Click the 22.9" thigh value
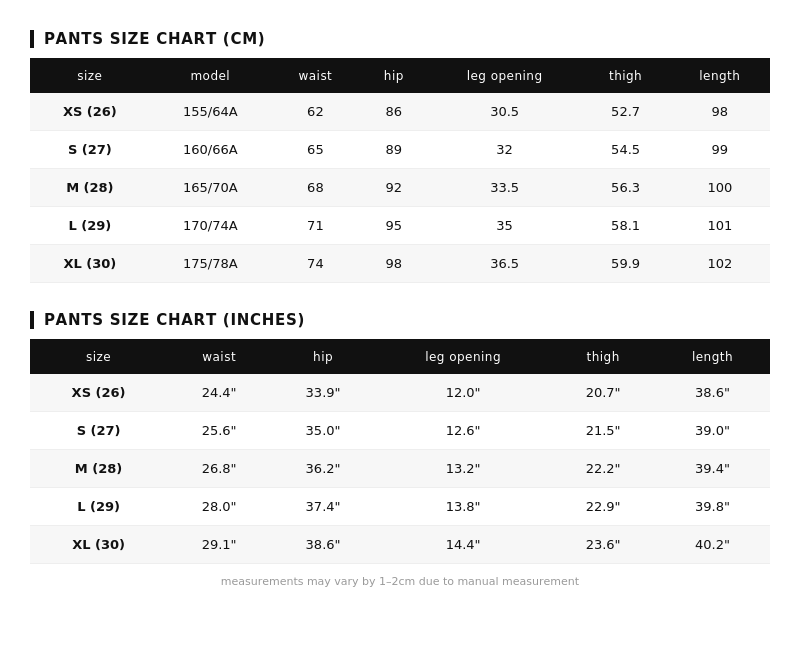This screenshot has width=800, height=646. [x=603, y=507]
